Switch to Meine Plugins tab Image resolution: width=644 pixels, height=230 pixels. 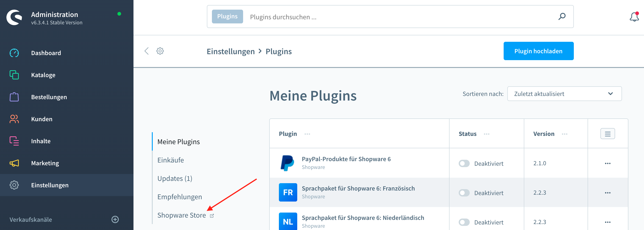(178, 142)
